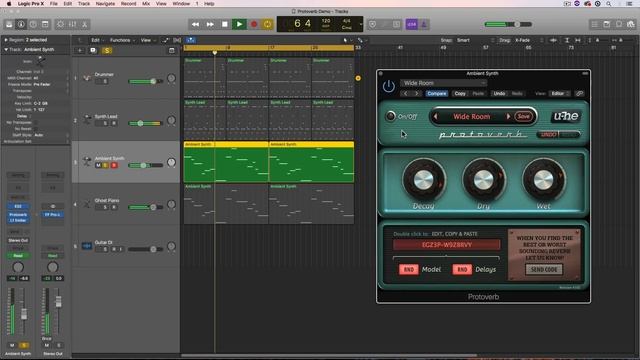Adjust the Protoverb Decay knob
The width and height of the screenshot is (640, 360).
(424, 180)
